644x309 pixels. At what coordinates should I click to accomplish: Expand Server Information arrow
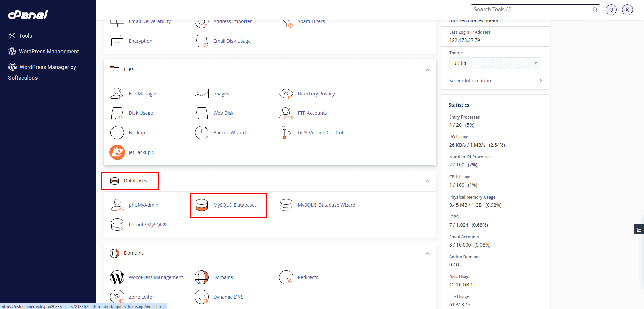pyautogui.click(x=540, y=81)
